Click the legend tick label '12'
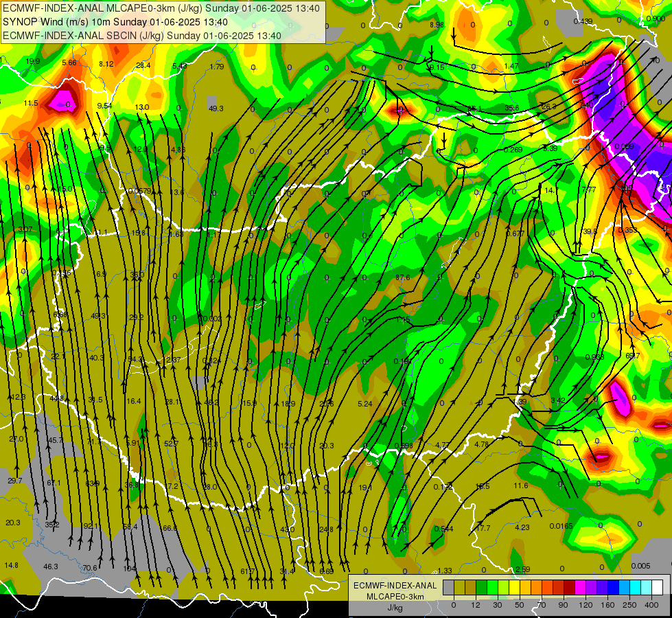This screenshot has height=618, width=672. [476, 605]
